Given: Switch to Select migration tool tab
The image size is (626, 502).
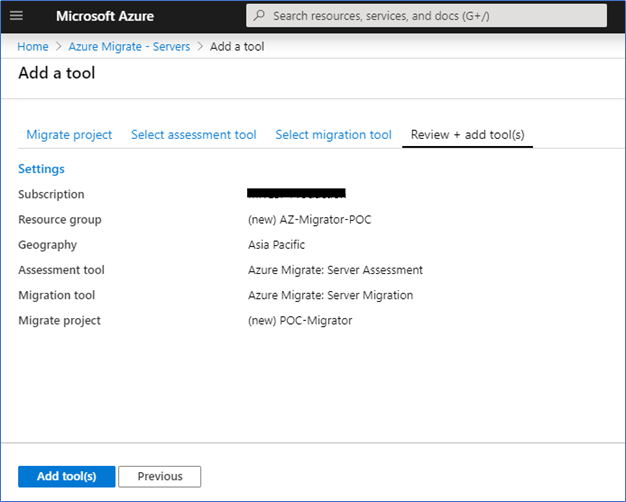Looking at the screenshot, I should click(x=333, y=135).
